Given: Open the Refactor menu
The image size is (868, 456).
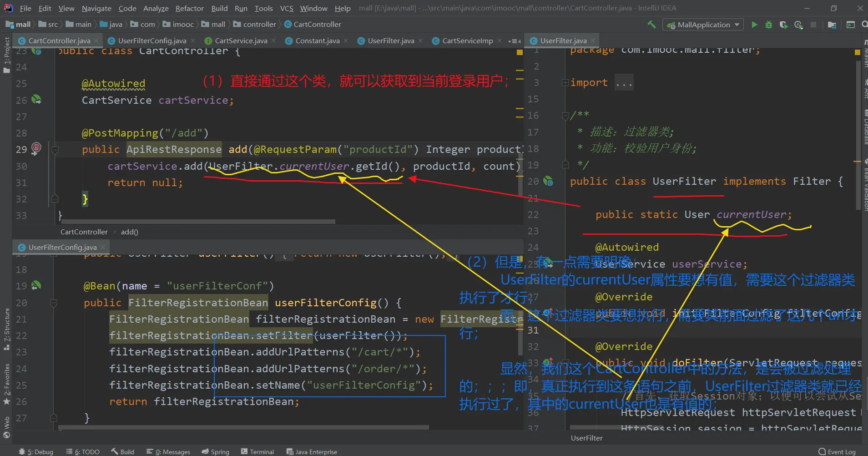Looking at the screenshot, I should coord(189,8).
